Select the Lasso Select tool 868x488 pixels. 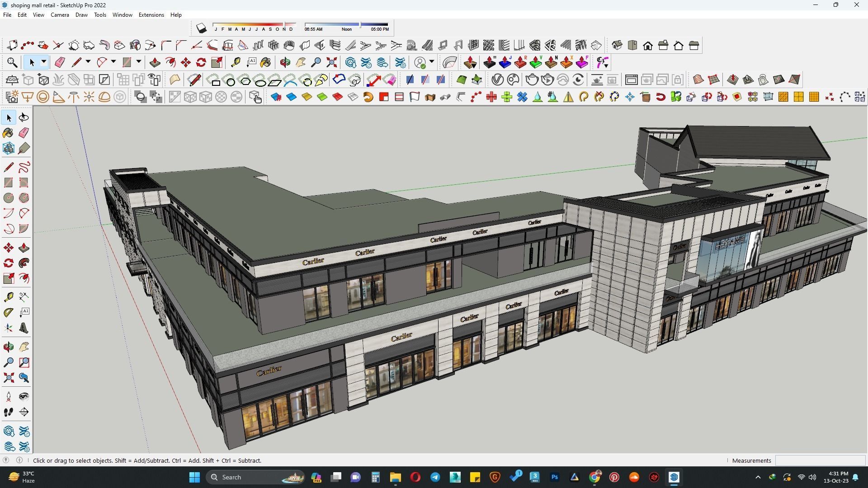click(x=24, y=117)
